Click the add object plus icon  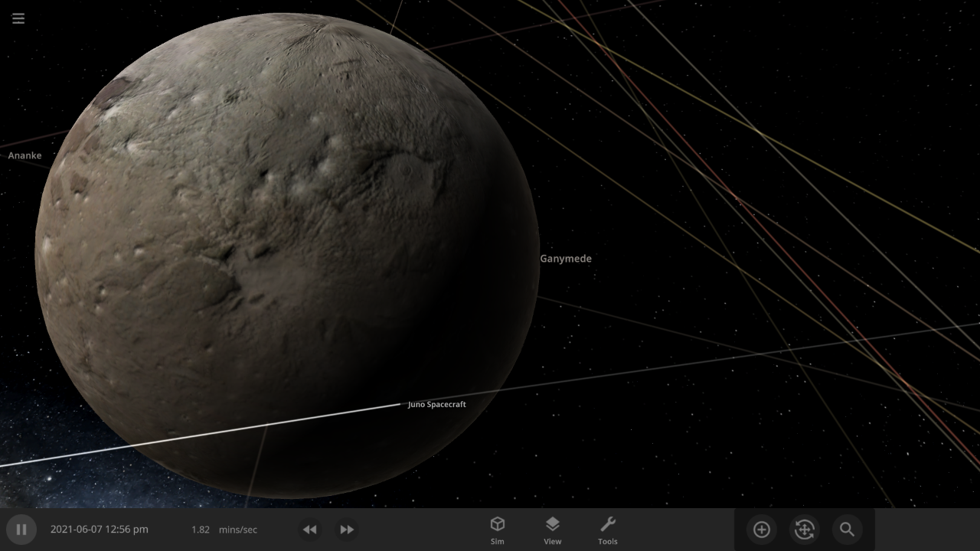[762, 530]
